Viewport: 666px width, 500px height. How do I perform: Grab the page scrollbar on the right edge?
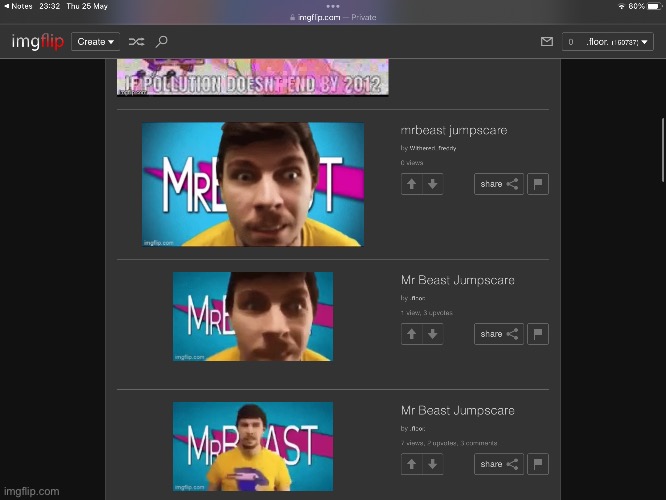click(663, 150)
